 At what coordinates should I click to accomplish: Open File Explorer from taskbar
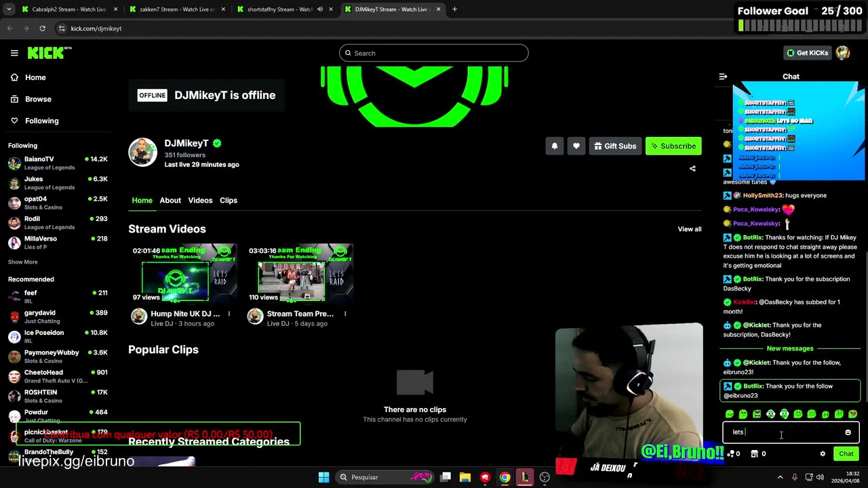click(x=465, y=477)
